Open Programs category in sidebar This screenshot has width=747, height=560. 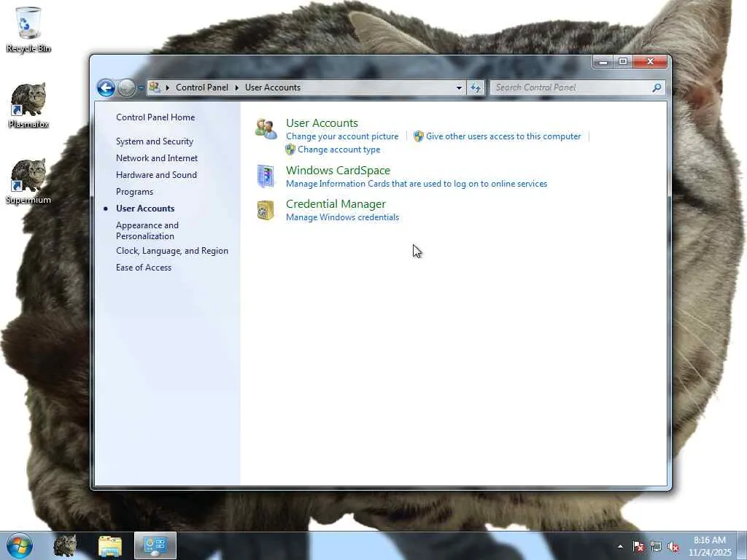tap(134, 192)
